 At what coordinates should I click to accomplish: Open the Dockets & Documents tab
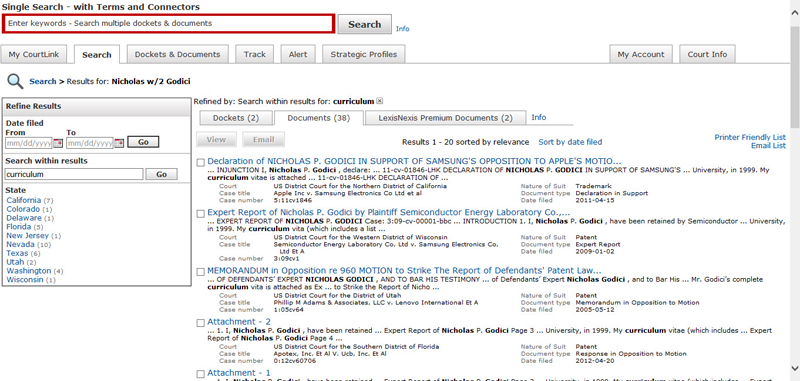pos(177,55)
